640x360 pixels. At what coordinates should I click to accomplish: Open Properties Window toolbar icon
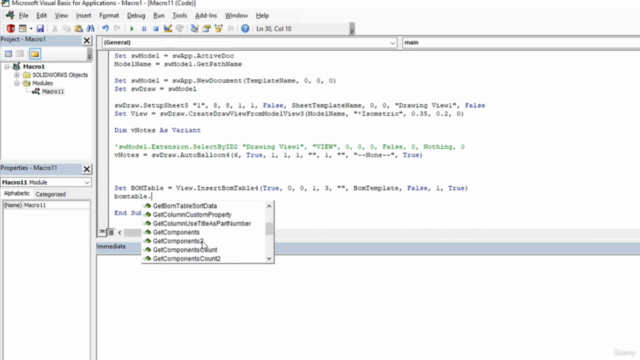click(x=207, y=29)
